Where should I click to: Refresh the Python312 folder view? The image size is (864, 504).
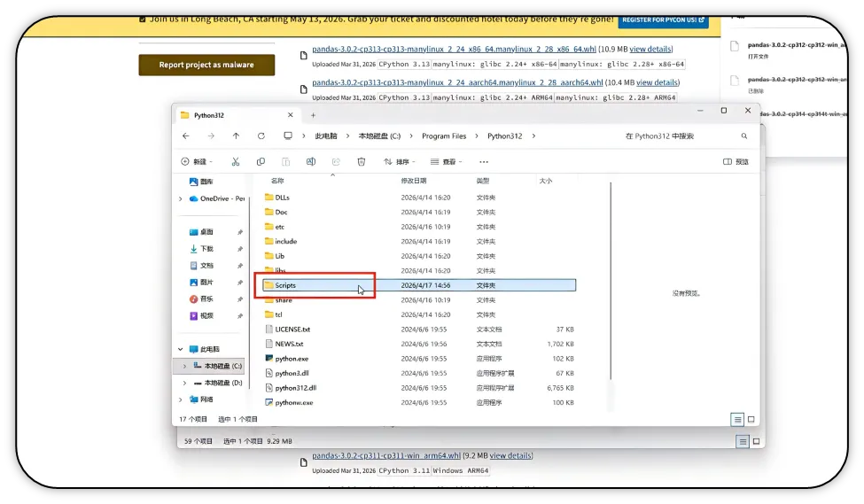tap(261, 136)
